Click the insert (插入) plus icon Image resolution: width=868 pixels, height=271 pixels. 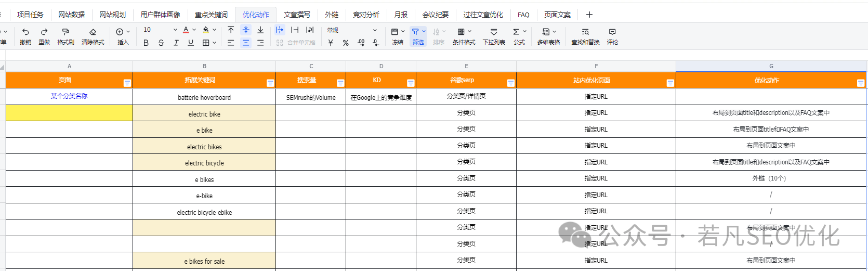click(120, 32)
